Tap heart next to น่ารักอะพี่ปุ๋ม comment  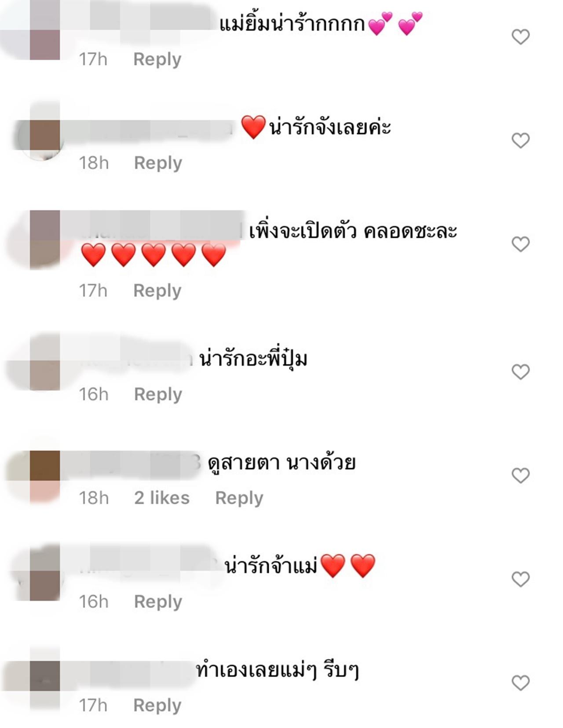coord(520,372)
